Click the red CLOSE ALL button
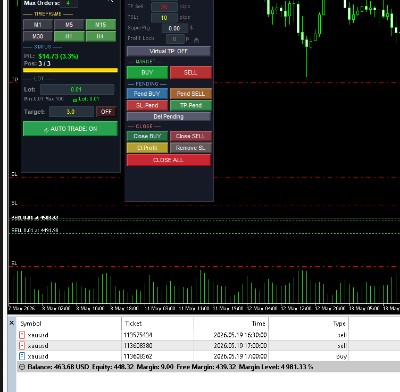 coord(169,160)
